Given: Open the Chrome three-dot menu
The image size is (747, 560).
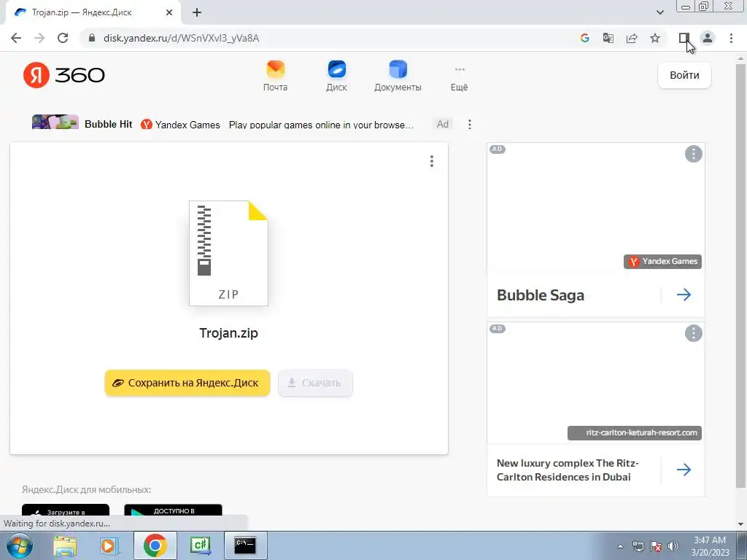Looking at the screenshot, I should click(731, 38).
